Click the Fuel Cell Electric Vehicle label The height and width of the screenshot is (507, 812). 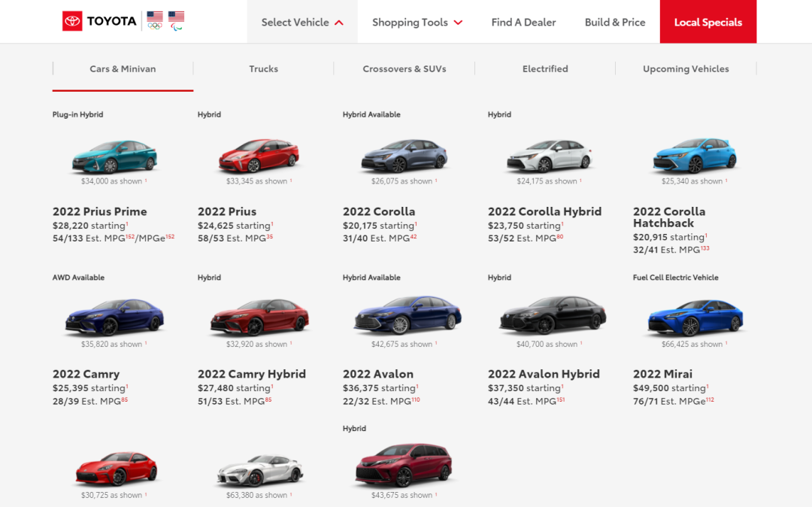(x=675, y=278)
